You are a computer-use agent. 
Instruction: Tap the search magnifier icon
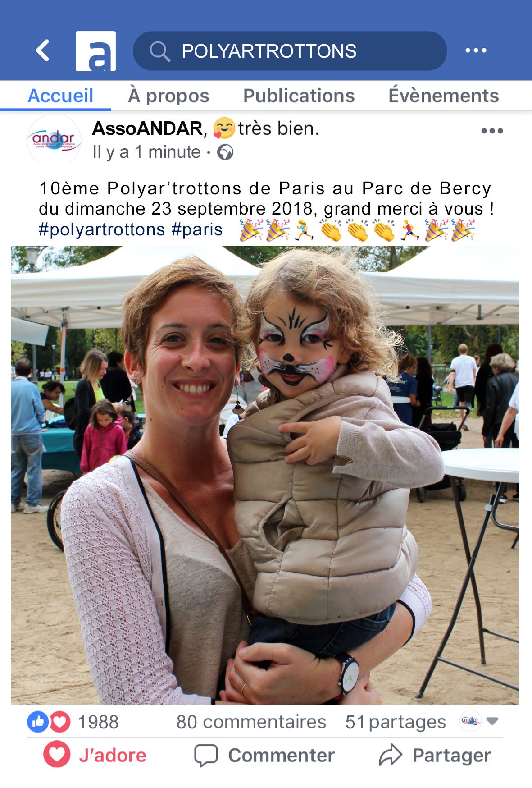[x=159, y=51]
